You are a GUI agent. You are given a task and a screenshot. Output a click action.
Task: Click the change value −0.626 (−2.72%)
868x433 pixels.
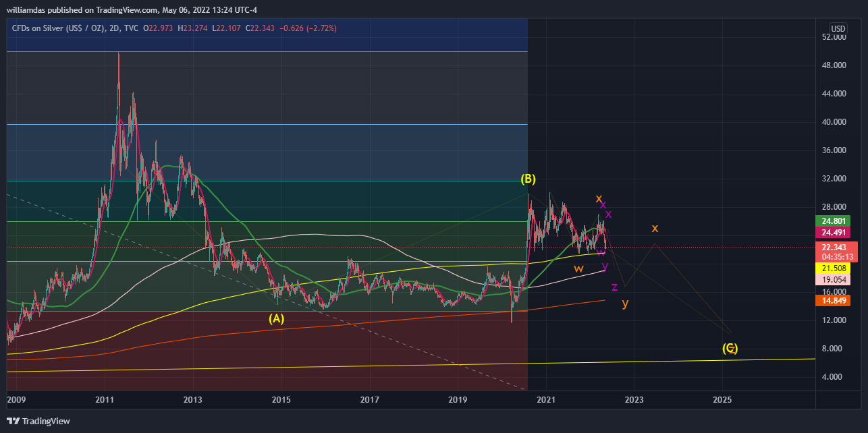pos(308,28)
